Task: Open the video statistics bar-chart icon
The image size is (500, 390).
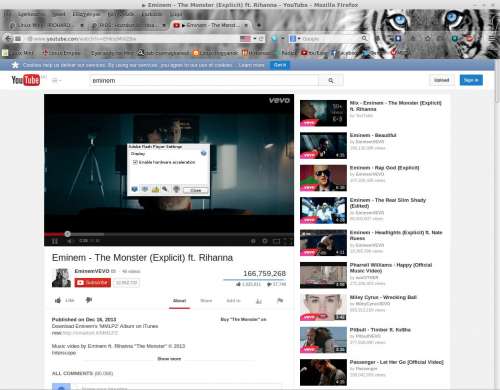Action: (x=259, y=301)
